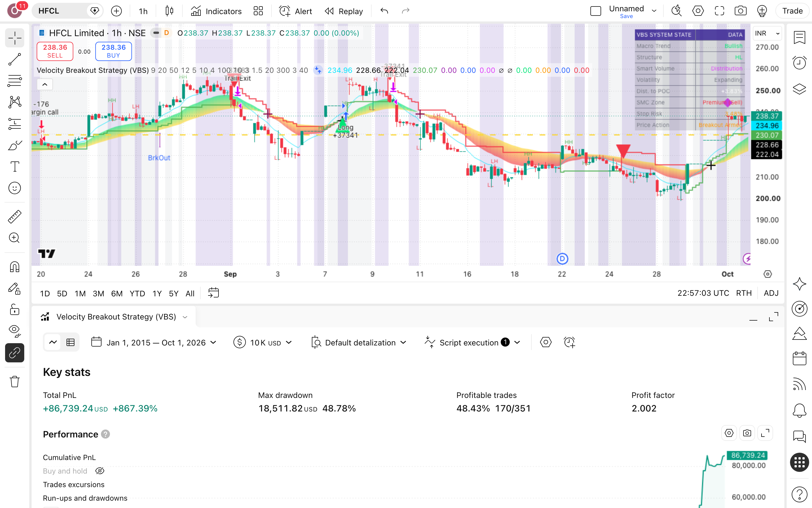
Task: Activate the zoom in tool
Action: point(14,238)
